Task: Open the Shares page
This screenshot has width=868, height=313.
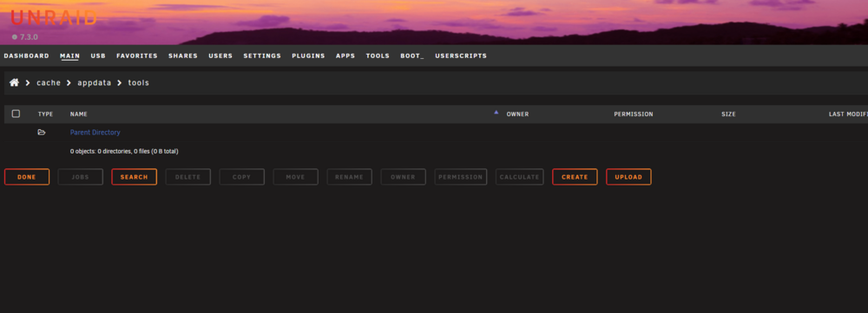Action: click(x=183, y=55)
